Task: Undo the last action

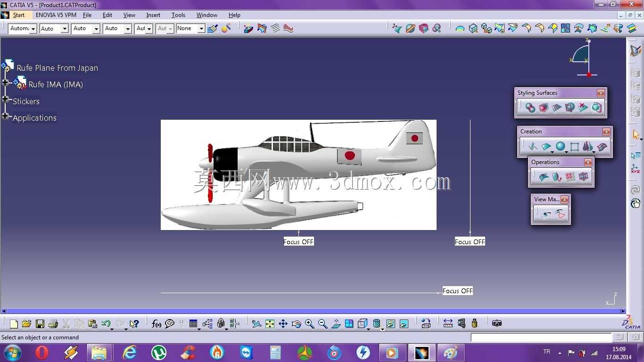Action: [x=106, y=323]
